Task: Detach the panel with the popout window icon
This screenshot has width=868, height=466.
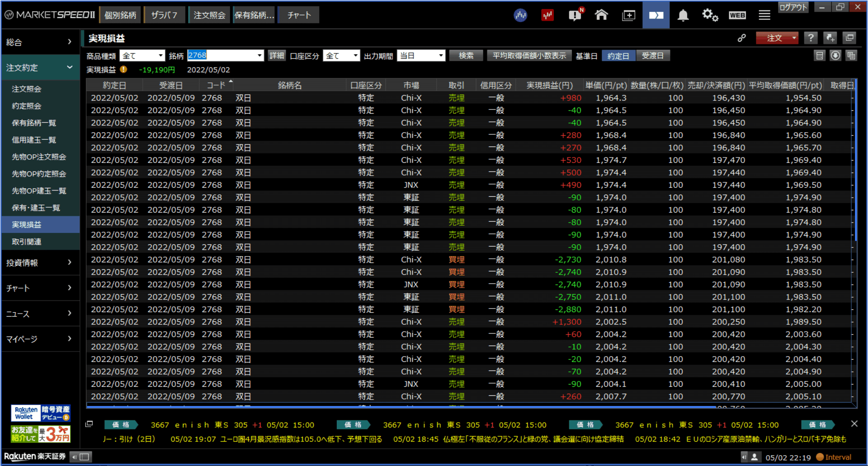Action: (x=849, y=38)
